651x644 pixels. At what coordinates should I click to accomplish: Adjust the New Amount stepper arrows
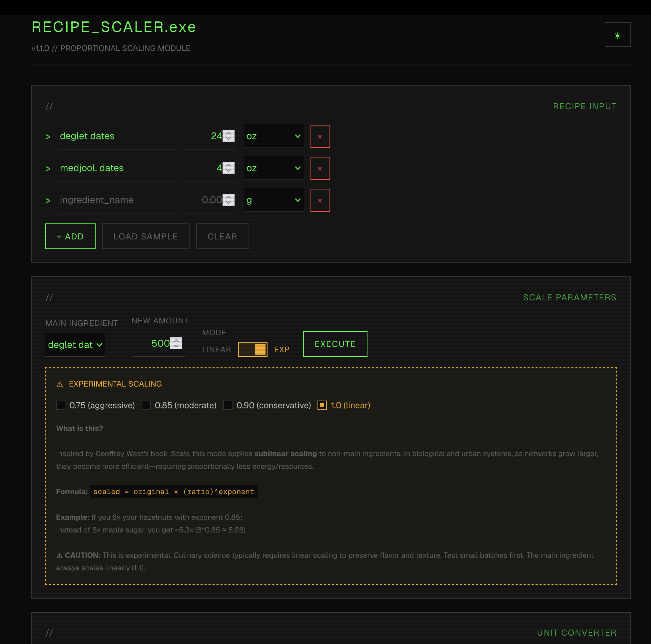pos(176,343)
